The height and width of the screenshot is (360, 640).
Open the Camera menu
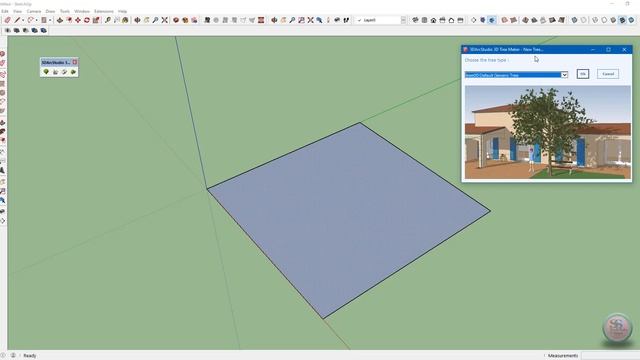34,11
